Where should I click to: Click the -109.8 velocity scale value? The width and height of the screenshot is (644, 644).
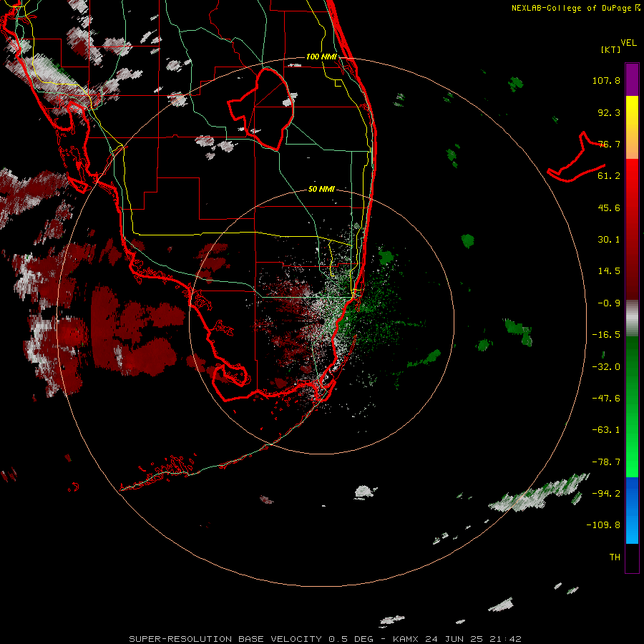tap(603, 525)
